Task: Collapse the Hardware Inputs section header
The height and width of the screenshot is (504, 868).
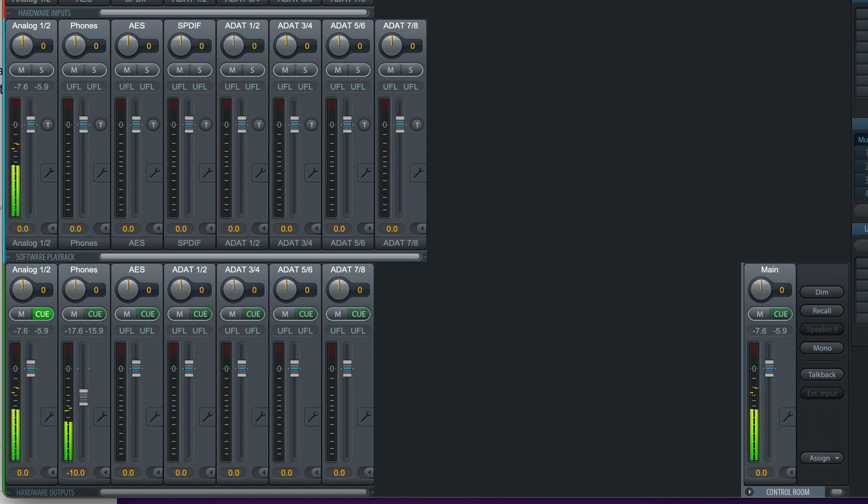Action: pyautogui.click(x=8, y=13)
